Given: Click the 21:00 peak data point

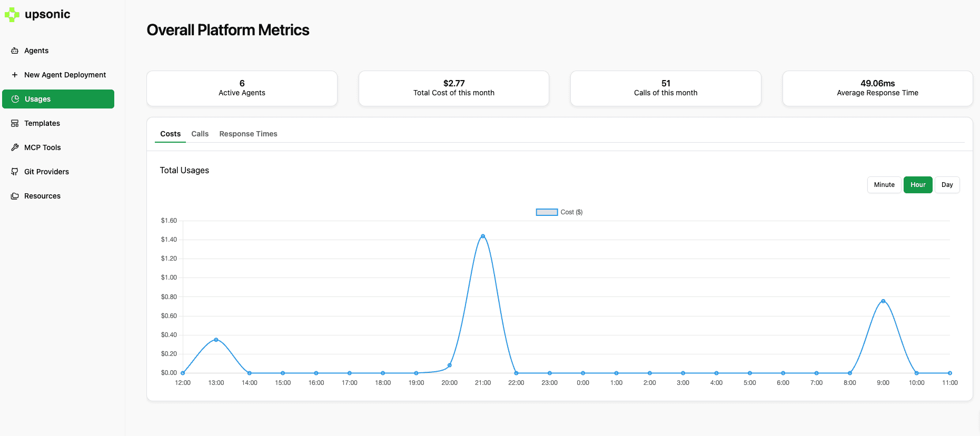Looking at the screenshot, I should (483, 236).
